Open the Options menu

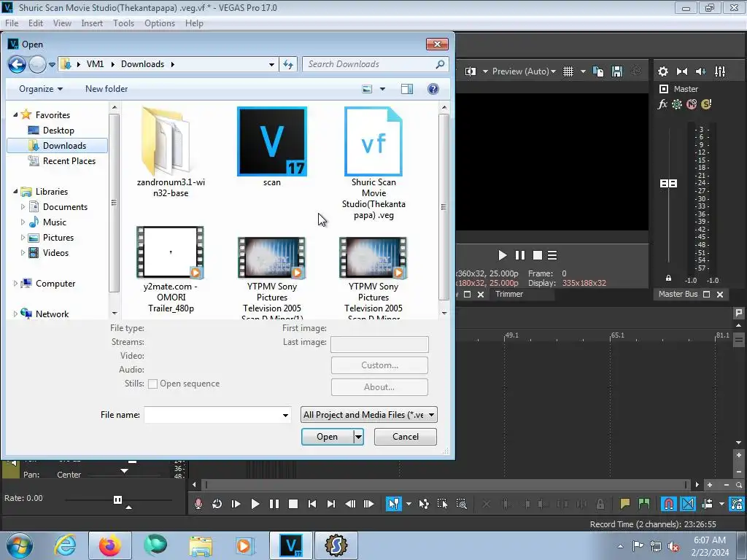pos(160,23)
